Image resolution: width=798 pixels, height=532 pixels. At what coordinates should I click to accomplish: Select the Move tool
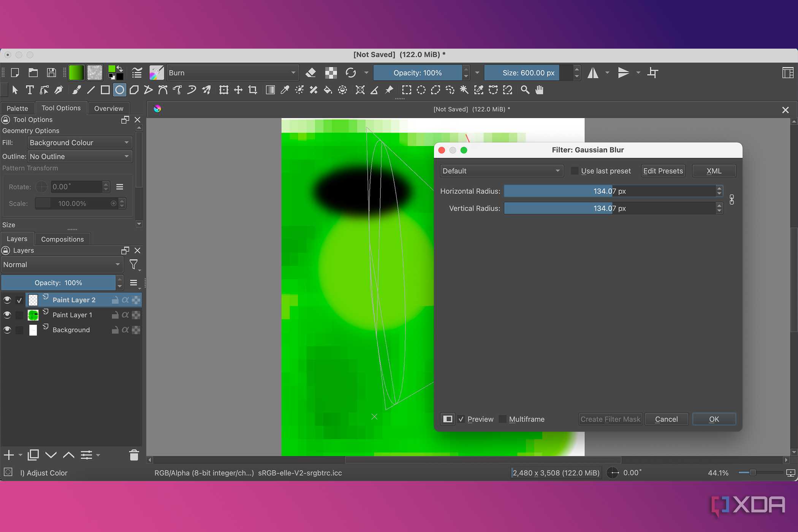238,90
